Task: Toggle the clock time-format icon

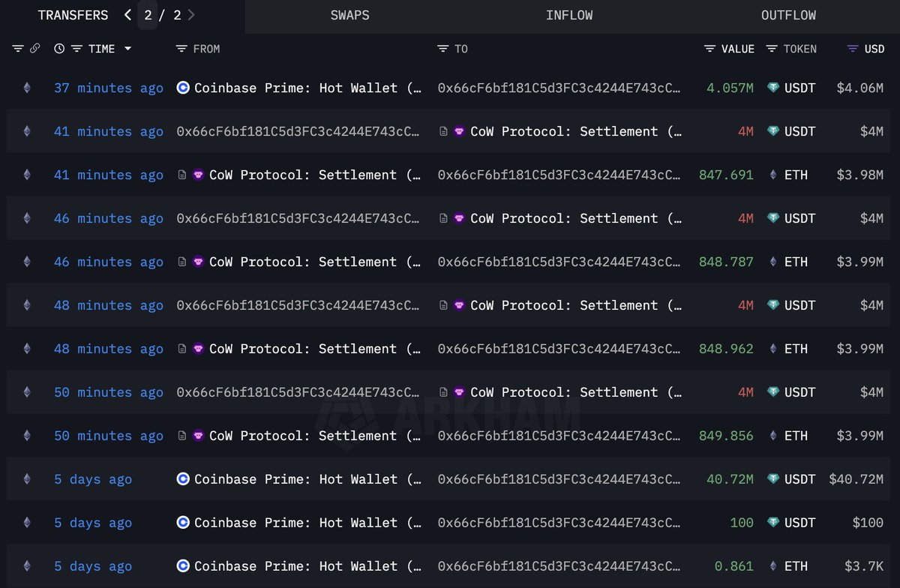Action: click(60, 49)
